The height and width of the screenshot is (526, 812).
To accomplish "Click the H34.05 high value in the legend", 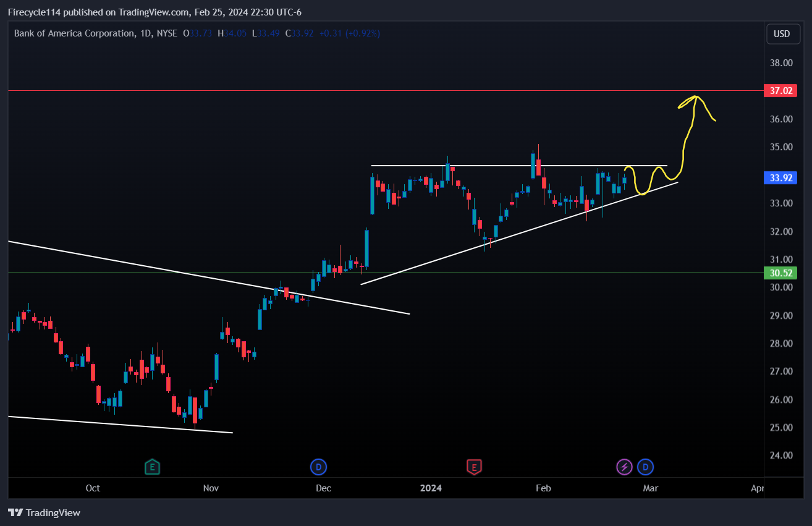I will tap(232, 33).
